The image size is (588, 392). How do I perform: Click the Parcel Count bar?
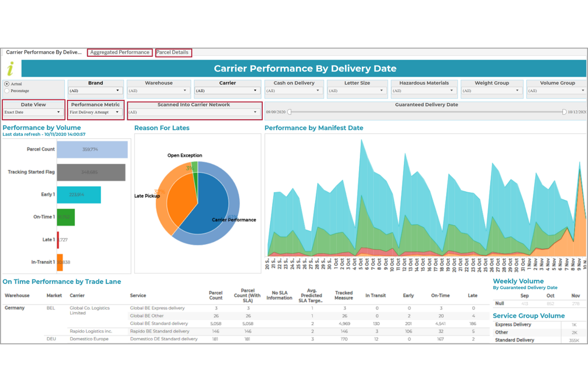tap(92, 149)
